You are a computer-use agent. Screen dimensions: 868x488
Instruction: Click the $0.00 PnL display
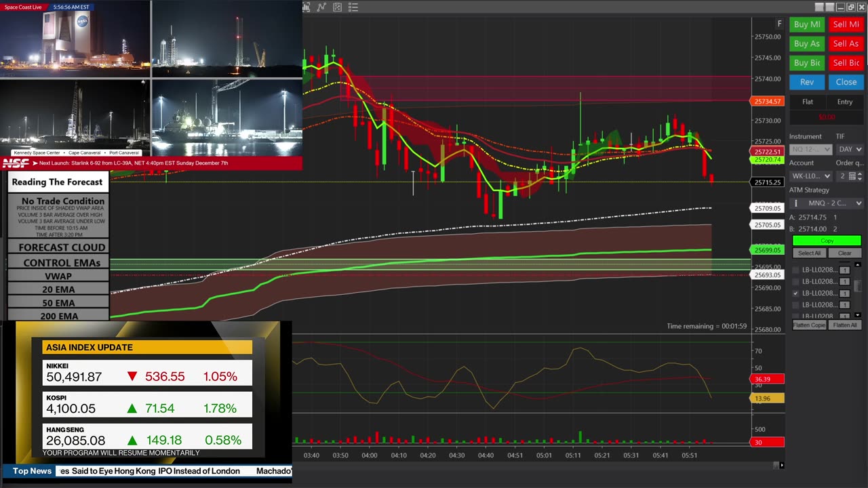(x=827, y=117)
